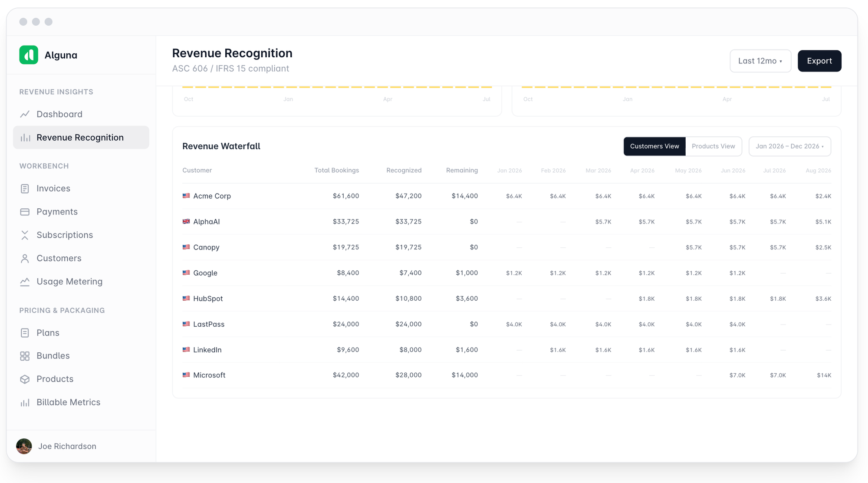Click Acme Corp total bookings $61,600
The image size is (868, 483).
pyautogui.click(x=346, y=196)
